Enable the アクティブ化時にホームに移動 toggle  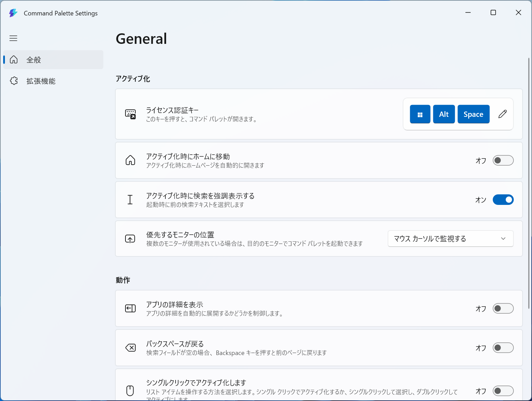click(x=503, y=160)
